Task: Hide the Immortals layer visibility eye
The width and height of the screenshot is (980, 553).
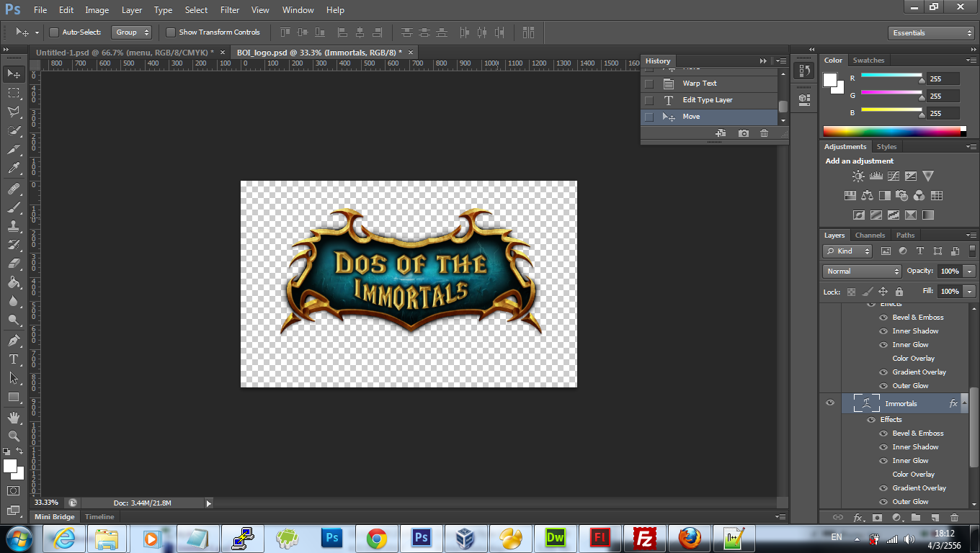Action: (830, 403)
